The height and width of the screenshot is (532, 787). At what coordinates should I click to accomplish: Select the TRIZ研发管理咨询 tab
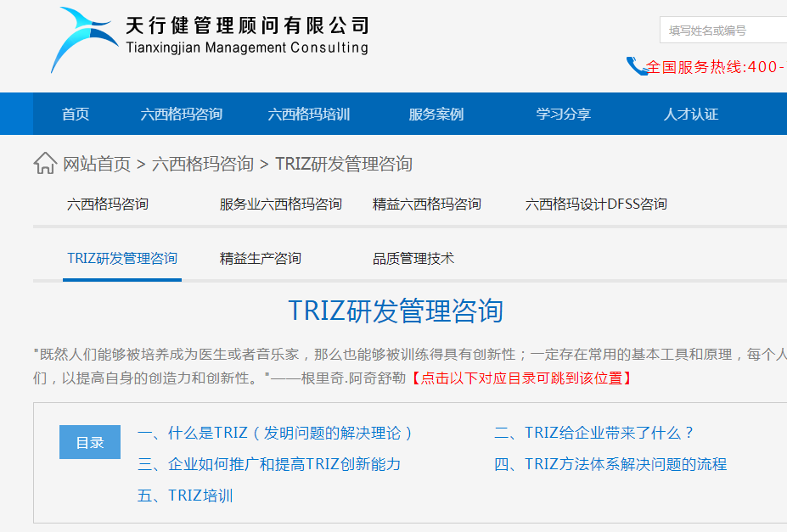[x=121, y=259]
